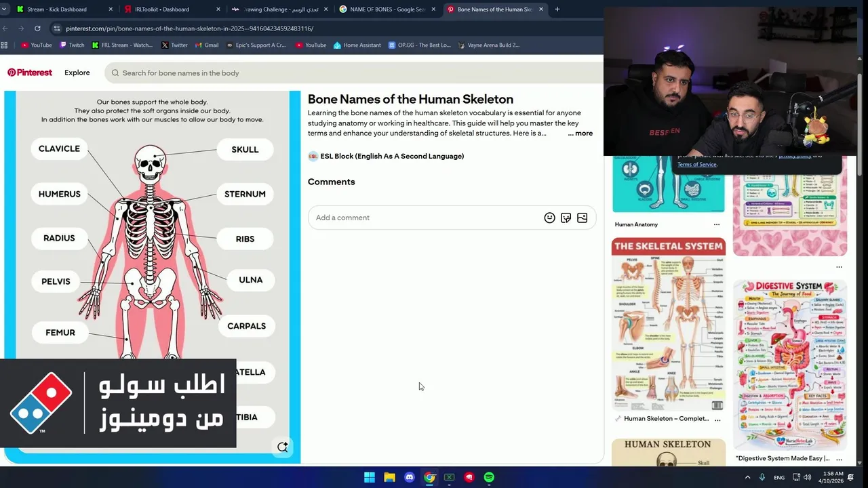Screen dimensions: 868x488
Task: Open the Explore page on Pinterest
Action: coord(77,73)
